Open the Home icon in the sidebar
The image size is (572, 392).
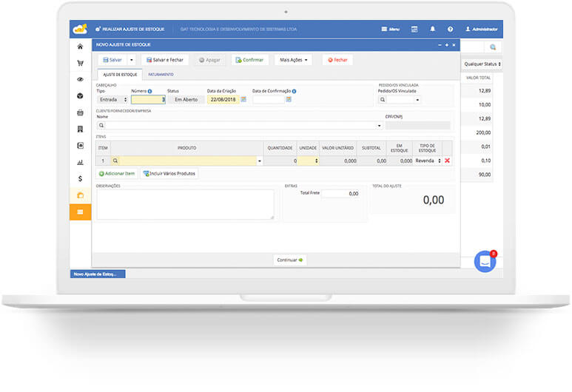pos(80,46)
